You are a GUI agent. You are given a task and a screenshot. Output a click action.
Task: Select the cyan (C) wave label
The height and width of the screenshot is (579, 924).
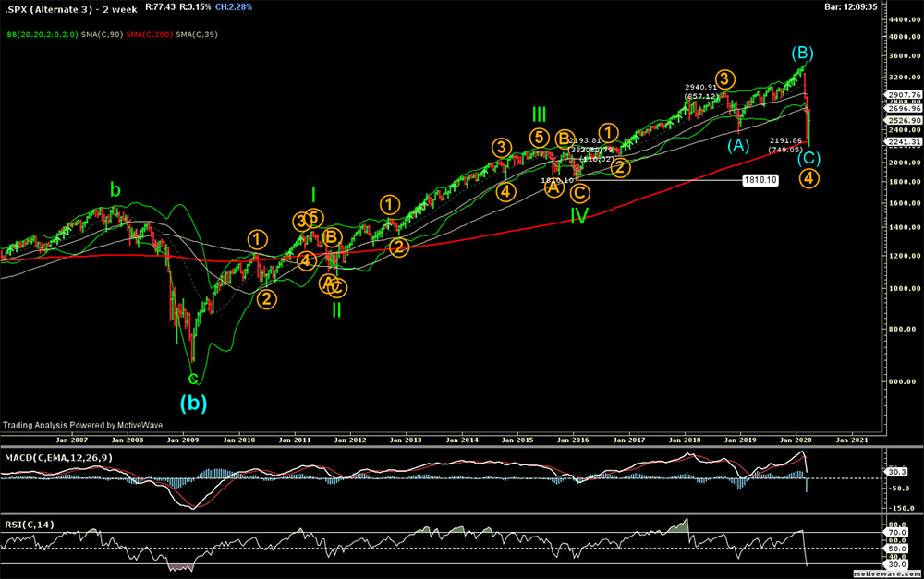click(x=808, y=158)
